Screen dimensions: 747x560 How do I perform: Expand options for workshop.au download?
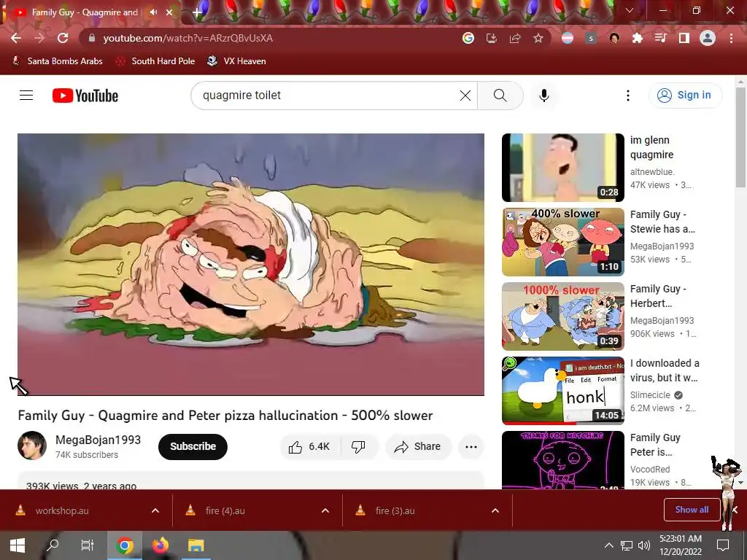click(155, 510)
